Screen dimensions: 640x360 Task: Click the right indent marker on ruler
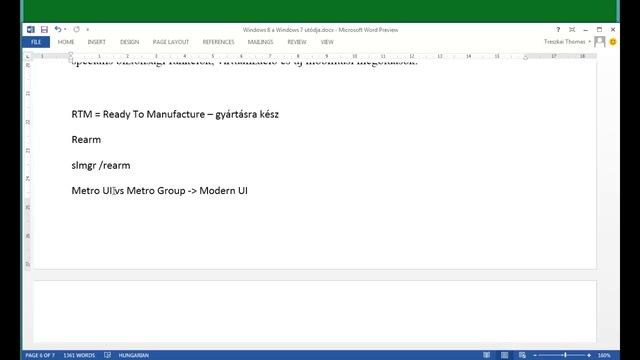526,58
